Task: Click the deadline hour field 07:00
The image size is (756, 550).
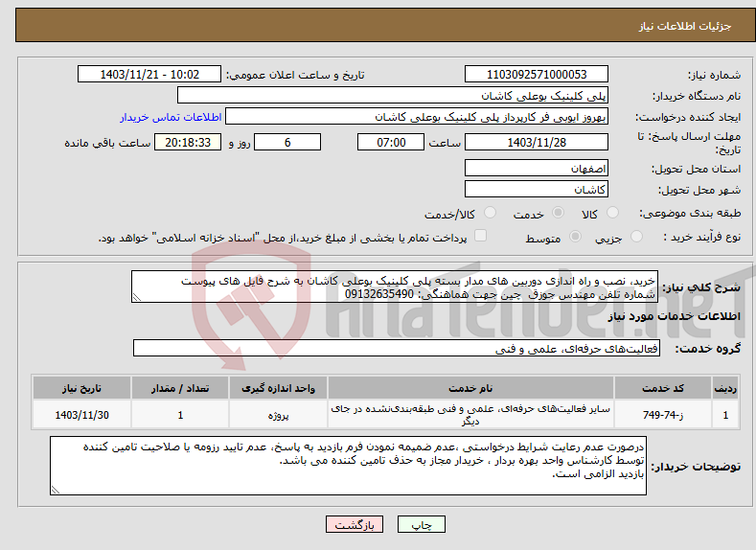Action: [391, 142]
